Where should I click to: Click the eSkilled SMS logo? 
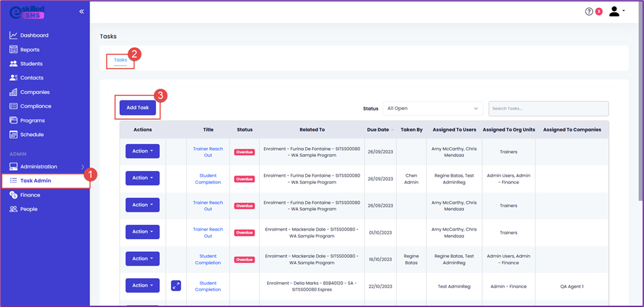point(27,11)
